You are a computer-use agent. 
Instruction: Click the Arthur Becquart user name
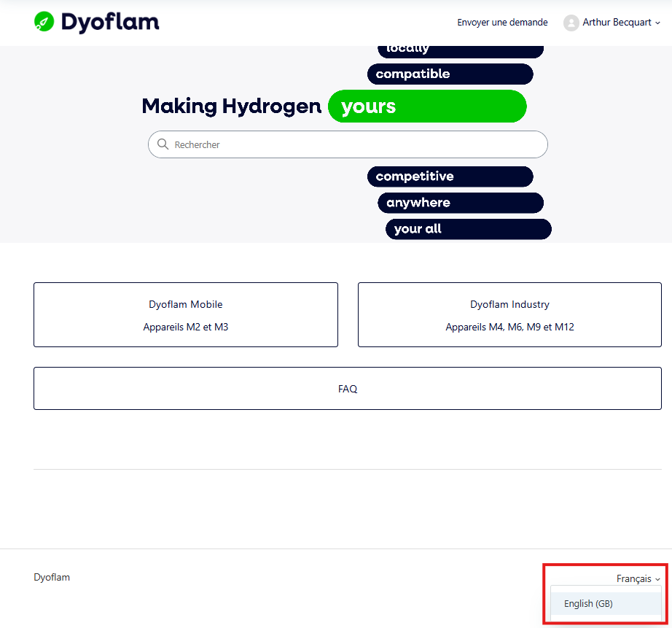[617, 23]
